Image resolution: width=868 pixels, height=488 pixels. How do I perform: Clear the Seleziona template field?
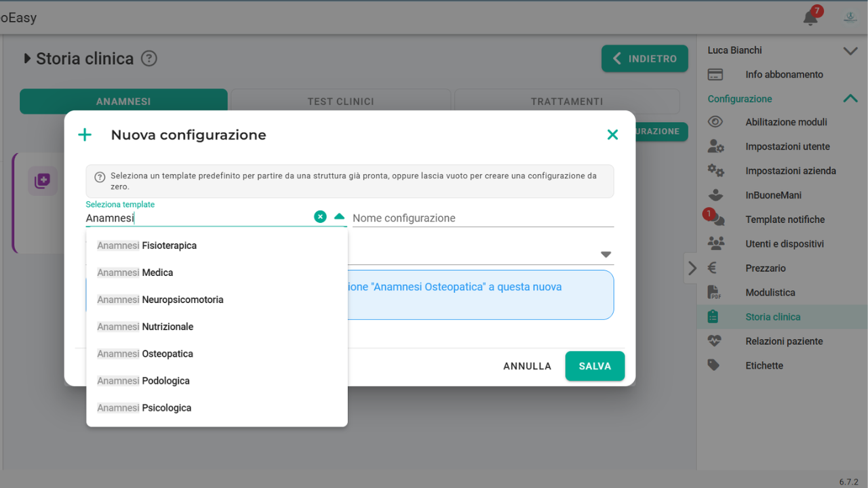pyautogui.click(x=320, y=217)
